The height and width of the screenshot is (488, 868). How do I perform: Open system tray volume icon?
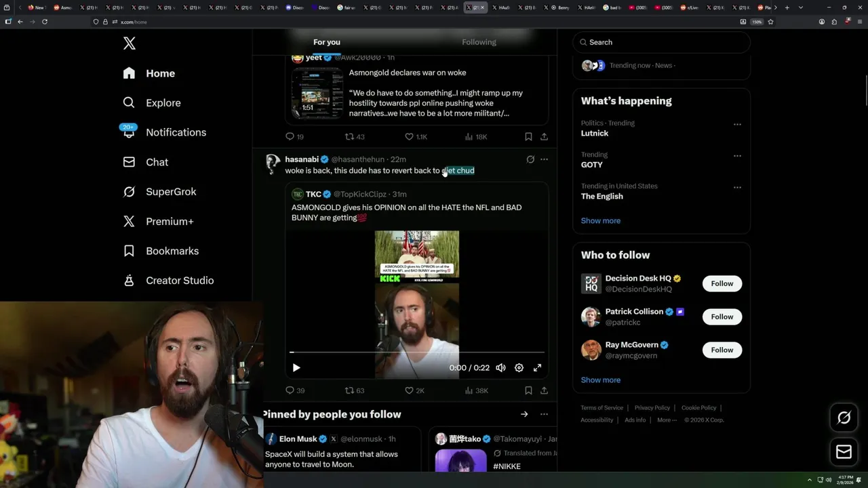(x=829, y=480)
